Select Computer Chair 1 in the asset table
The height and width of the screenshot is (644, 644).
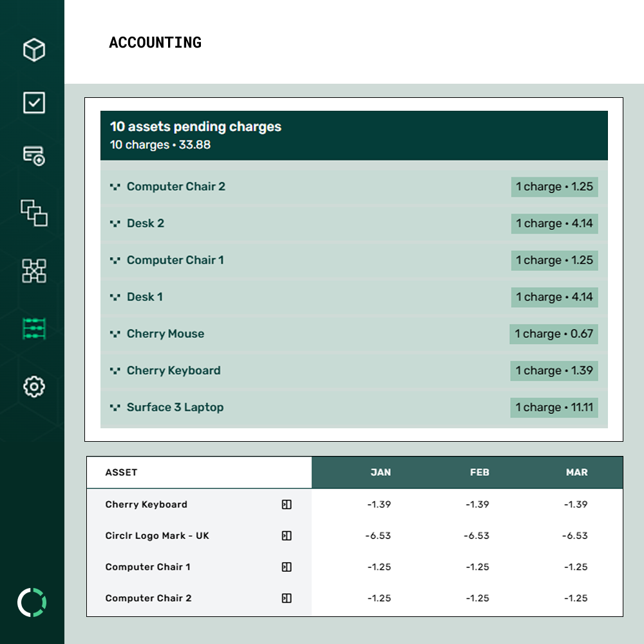(x=148, y=567)
